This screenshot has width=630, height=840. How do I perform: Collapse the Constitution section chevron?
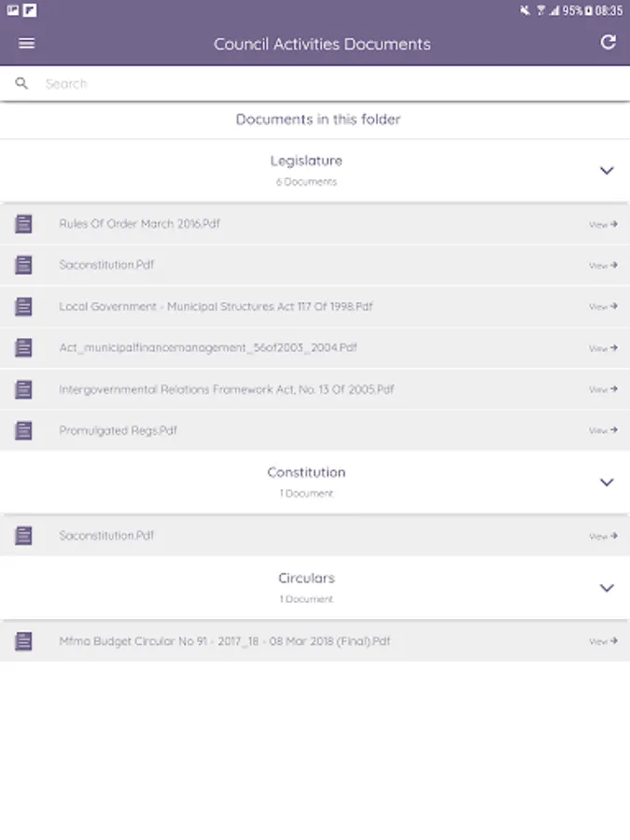[x=607, y=483]
